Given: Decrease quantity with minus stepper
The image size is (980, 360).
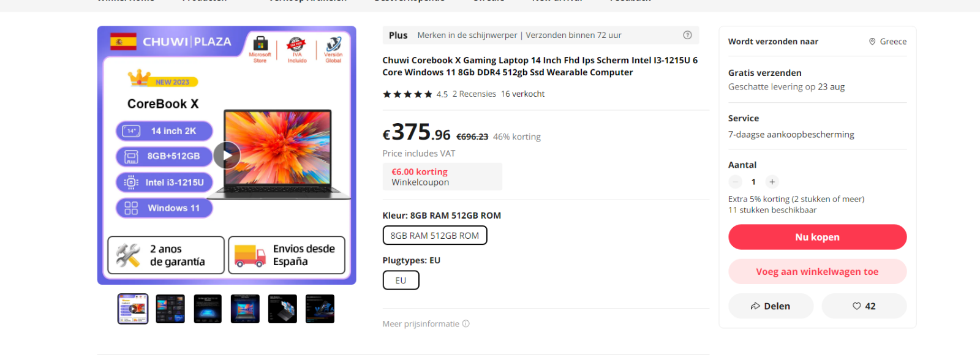Looking at the screenshot, I should [x=735, y=182].
